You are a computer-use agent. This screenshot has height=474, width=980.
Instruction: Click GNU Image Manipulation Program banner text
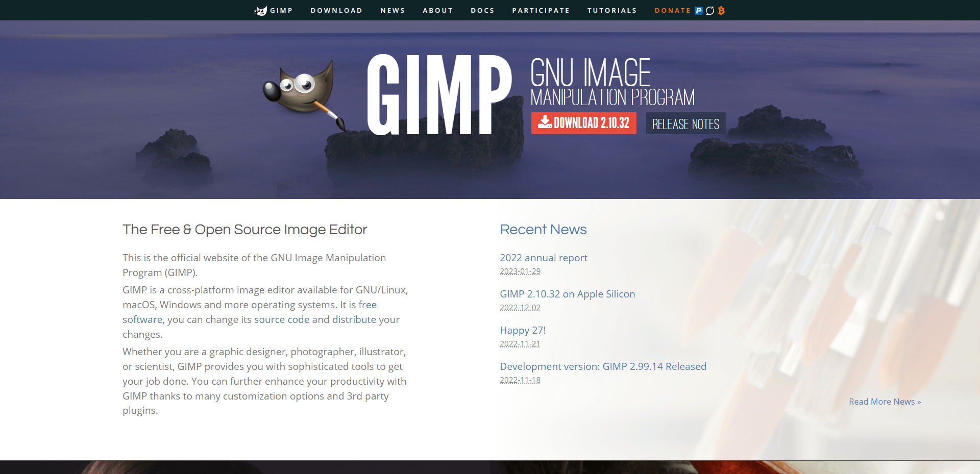612,82
